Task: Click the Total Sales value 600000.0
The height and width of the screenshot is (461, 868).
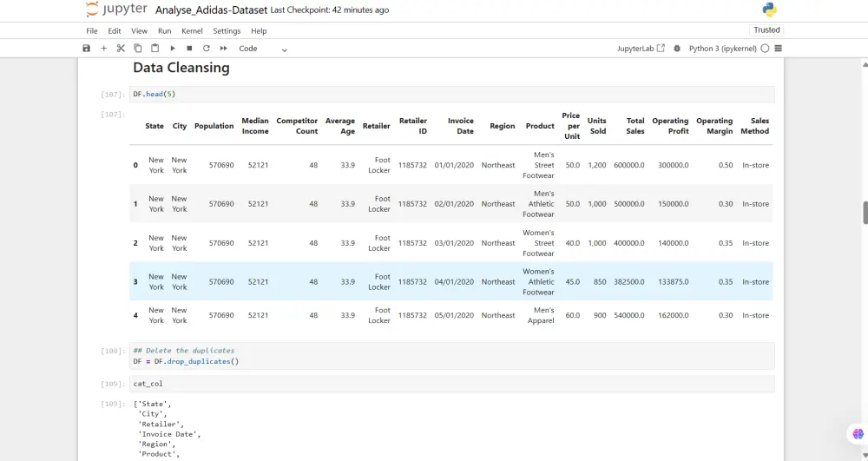Action: click(x=628, y=165)
